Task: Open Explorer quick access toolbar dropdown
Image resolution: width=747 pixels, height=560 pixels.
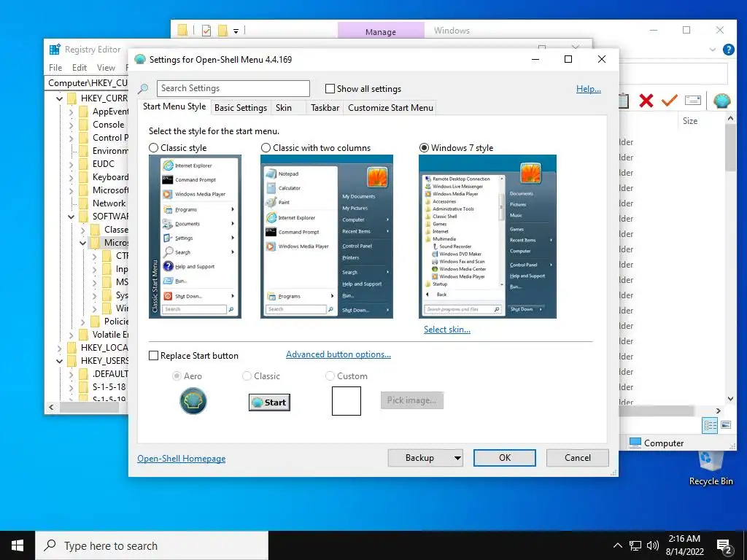Action: point(236,31)
